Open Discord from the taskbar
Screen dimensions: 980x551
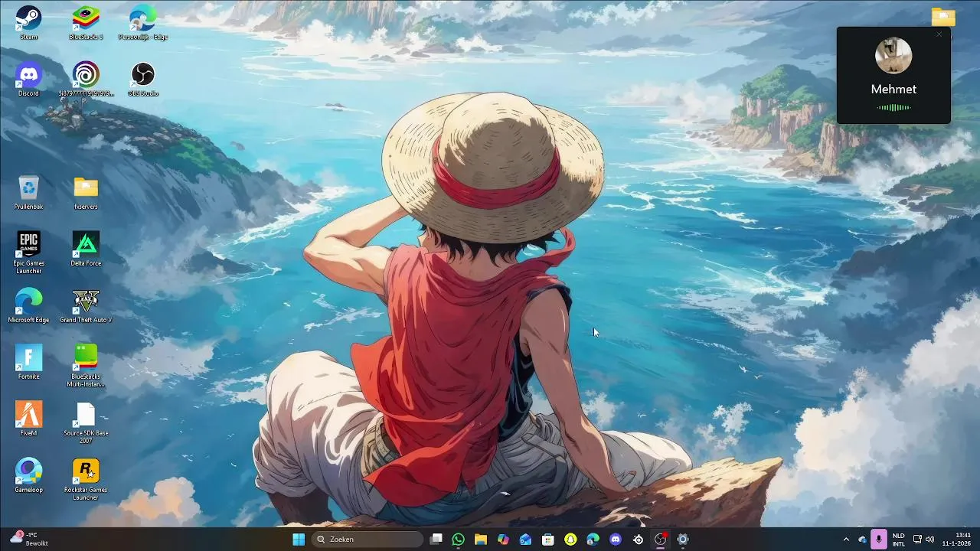point(616,540)
